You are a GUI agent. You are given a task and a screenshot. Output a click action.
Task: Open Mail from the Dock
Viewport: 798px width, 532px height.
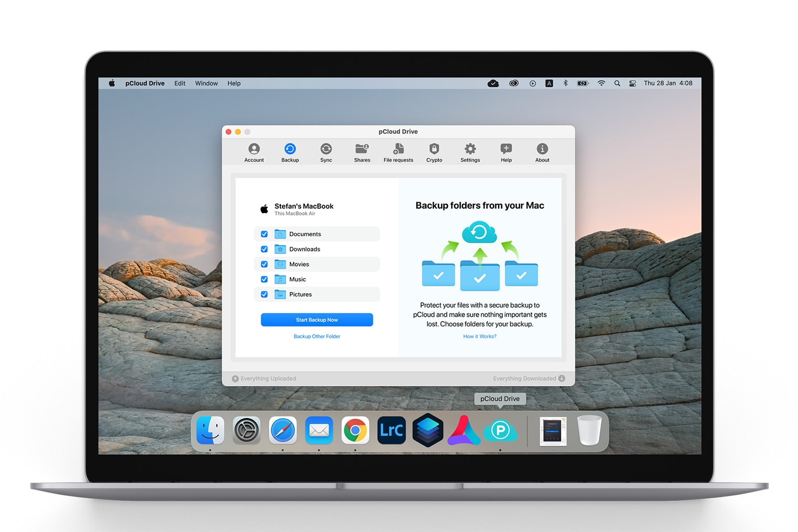click(319, 430)
